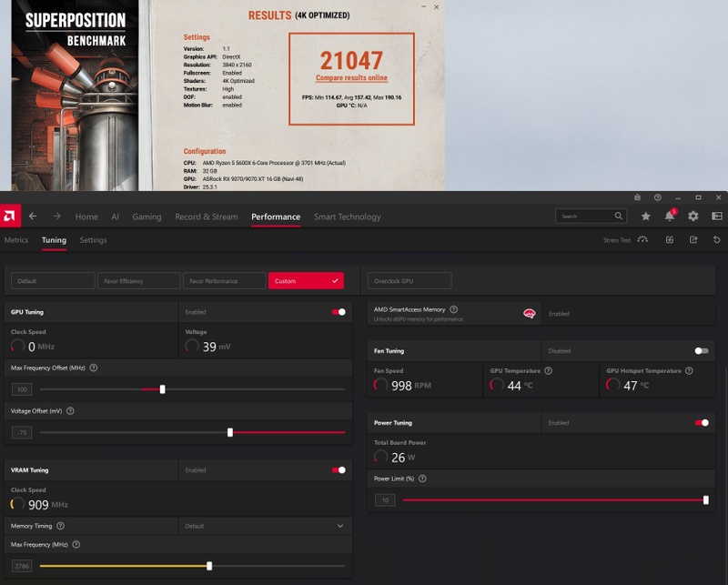Switch to the Tuning sub-tab
The width and height of the screenshot is (728, 585).
[x=54, y=240]
